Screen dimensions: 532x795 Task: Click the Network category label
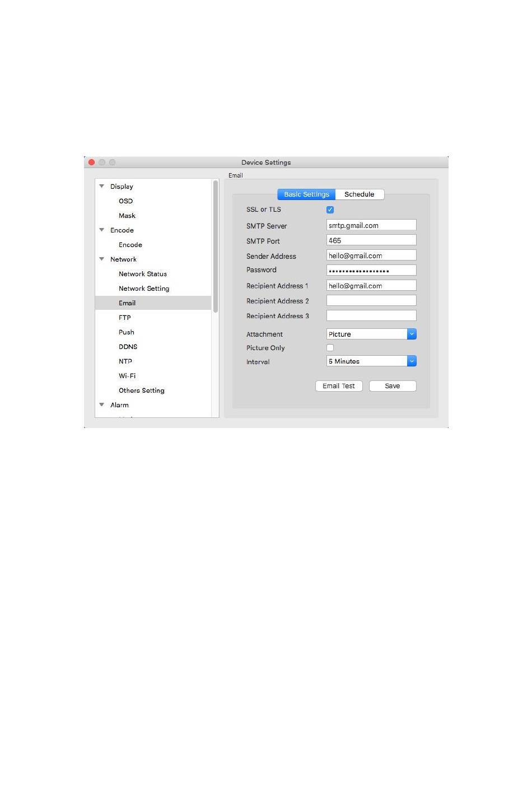click(x=123, y=259)
